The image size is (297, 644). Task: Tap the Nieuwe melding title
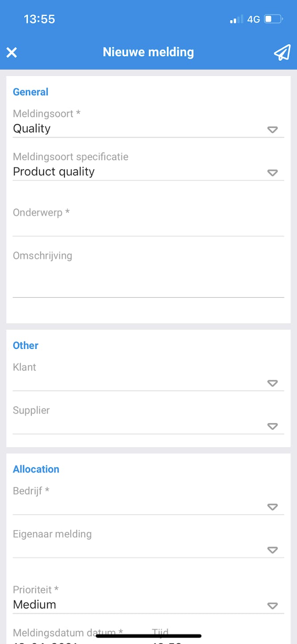coord(148,52)
